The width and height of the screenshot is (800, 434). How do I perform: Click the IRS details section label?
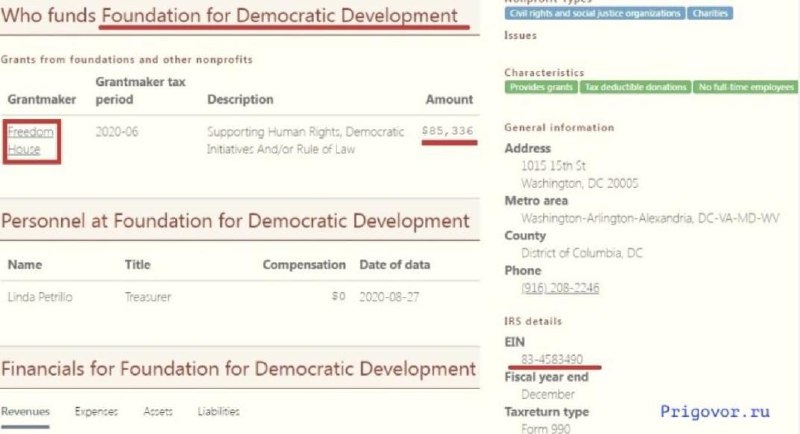(533, 321)
